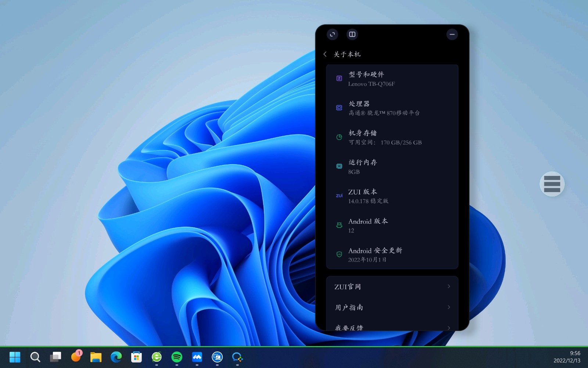This screenshot has width=588, height=368.
Task: Open the floating hamburger menu button on the desktop
Action: 552,184
